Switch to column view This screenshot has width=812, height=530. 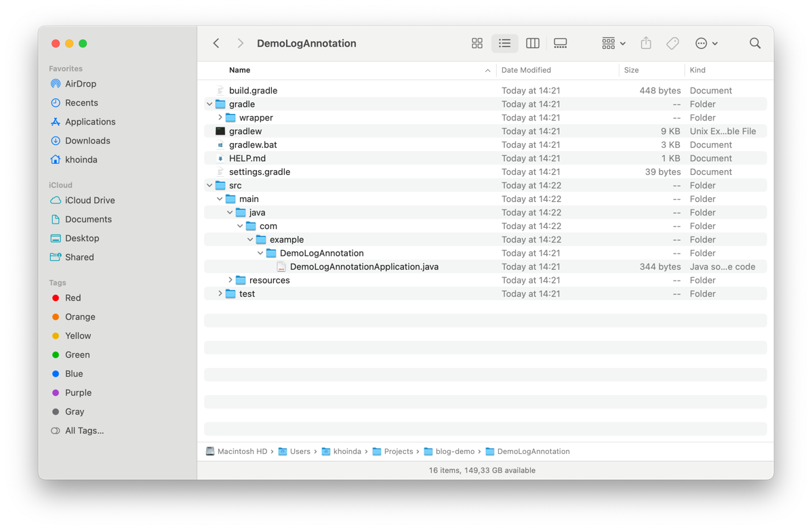533,43
